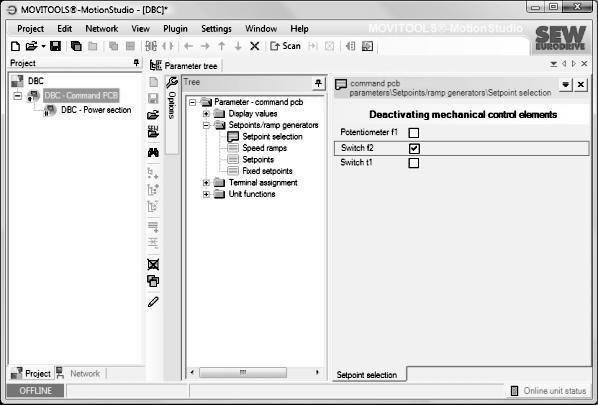Image resolution: width=598 pixels, height=405 pixels.
Task: Collapse the Setpoints/ramp generators folder
Action: 206,125
